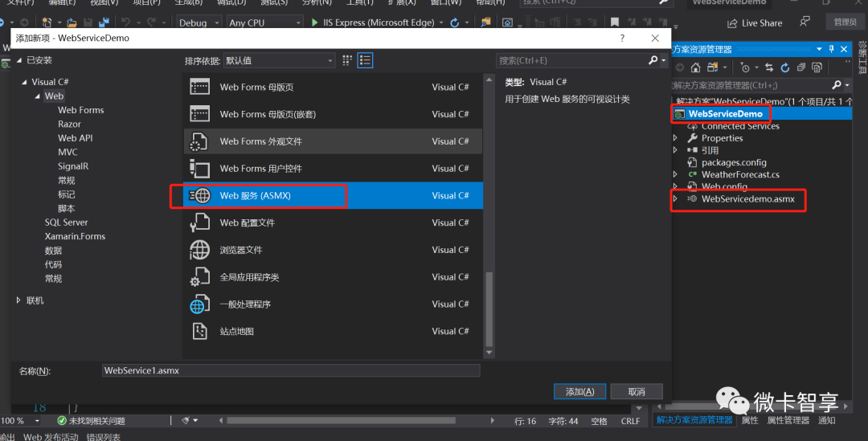868x441 pixels.
Task: Click the 名称 input field containing WebService1.asmx
Action: pos(291,371)
